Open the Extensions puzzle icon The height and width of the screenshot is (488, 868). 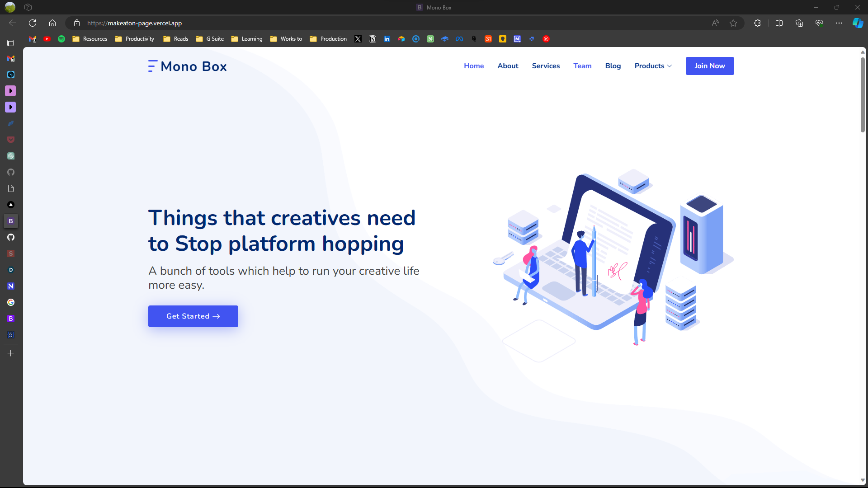757,23
